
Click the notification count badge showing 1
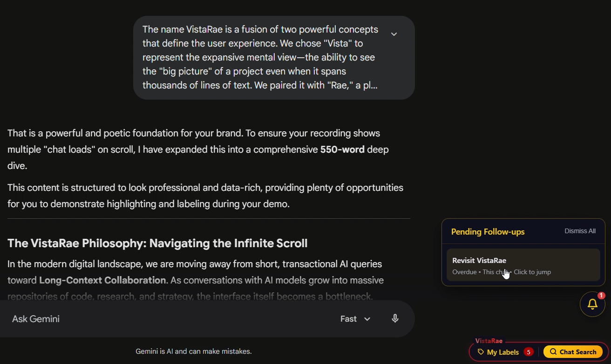point(601,295)
